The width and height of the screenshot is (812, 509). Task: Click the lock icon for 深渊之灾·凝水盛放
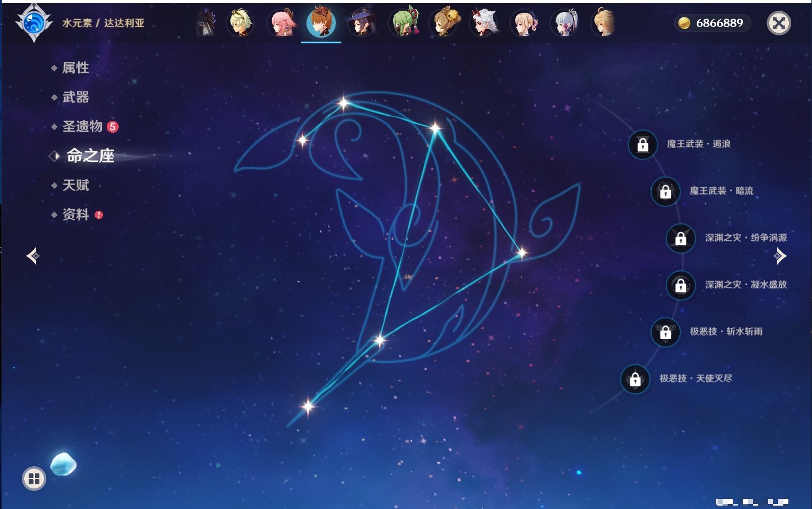point(680,285)
